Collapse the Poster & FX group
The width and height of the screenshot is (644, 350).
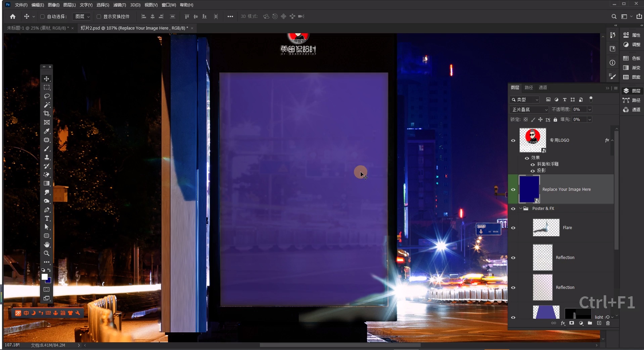521,209
